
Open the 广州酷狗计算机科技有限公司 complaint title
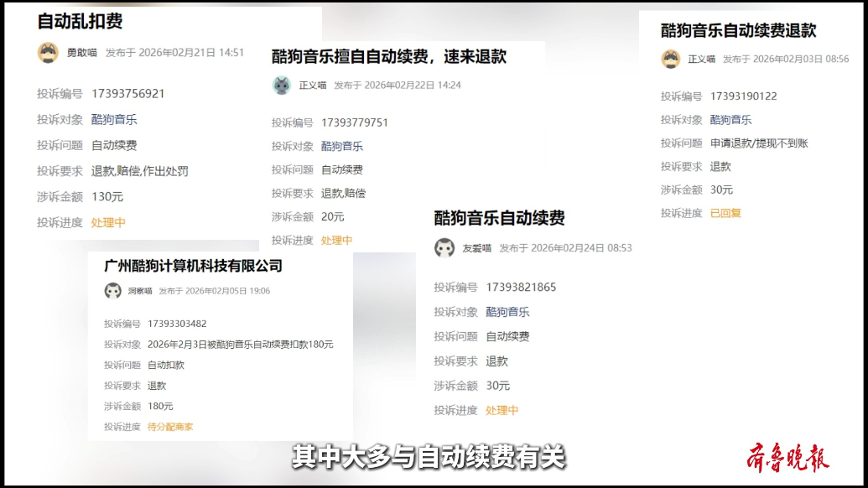click(x=193, y=266)
